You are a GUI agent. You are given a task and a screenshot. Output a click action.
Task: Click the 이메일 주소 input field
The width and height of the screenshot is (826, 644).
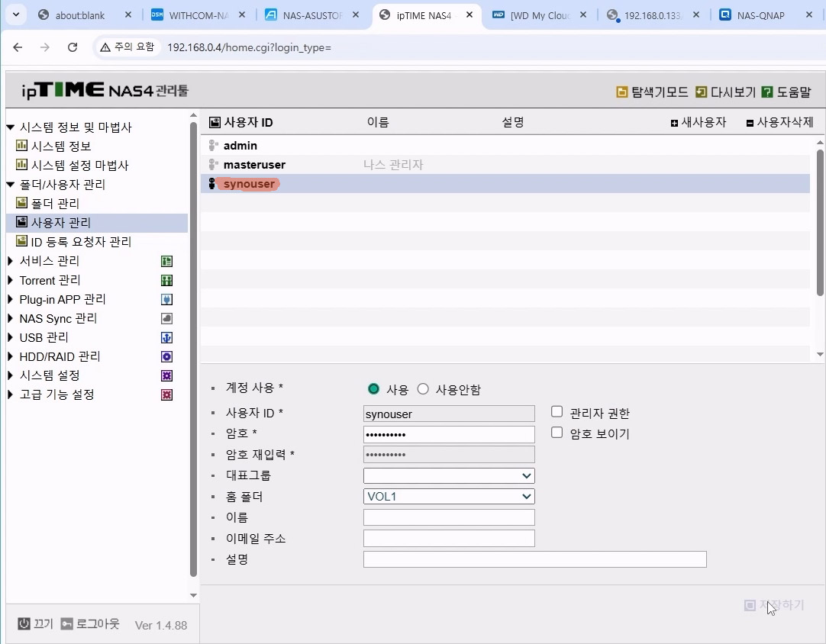tap(449, 539)
